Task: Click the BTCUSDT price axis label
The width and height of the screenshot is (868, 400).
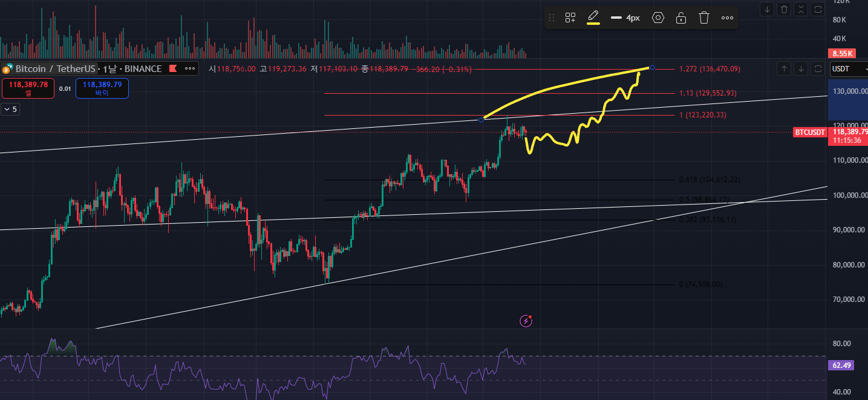Action: [810, 133]
